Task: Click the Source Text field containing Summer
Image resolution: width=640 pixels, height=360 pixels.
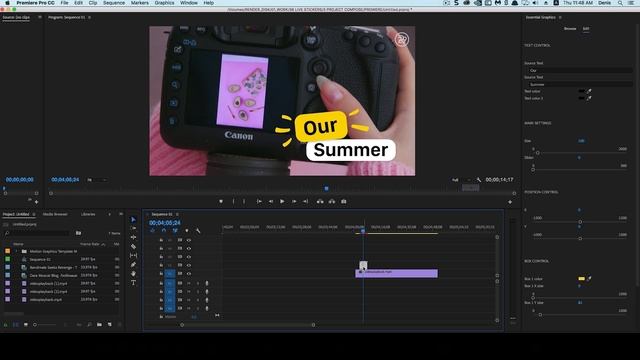Action: point(580,84)
